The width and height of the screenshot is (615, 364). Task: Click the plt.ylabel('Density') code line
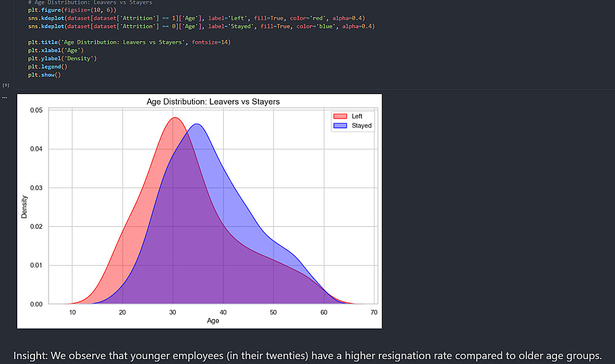pyautogui.click(x=62, y=58)
